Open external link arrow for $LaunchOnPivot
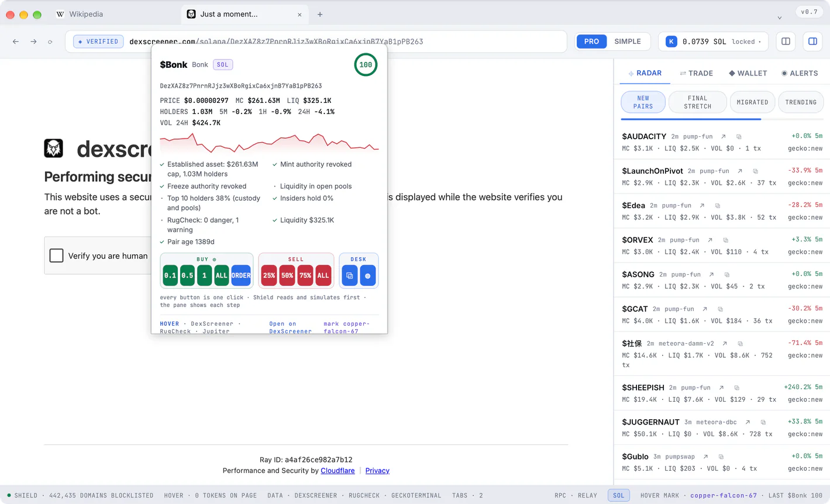Screen dimensions: 830x504 click(x=740, y=171)
